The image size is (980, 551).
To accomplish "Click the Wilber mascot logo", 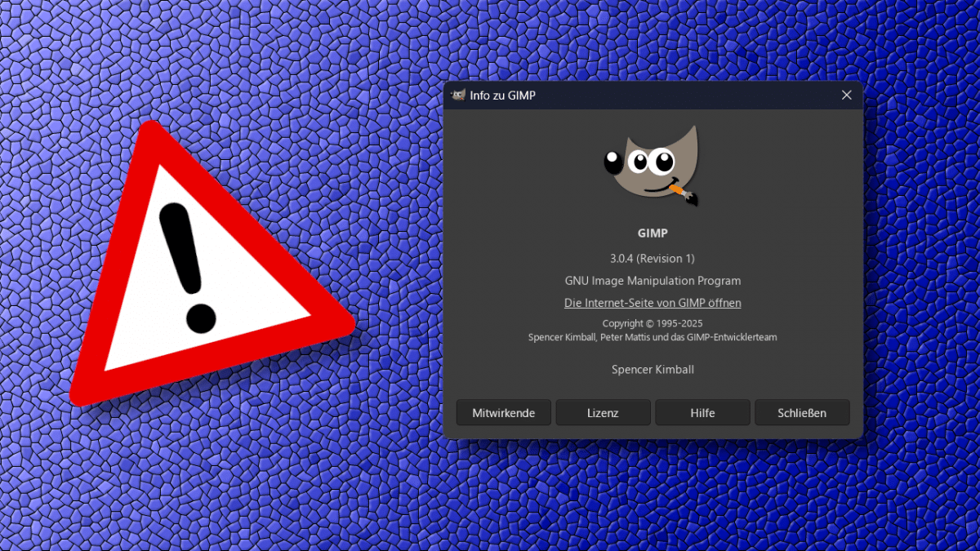I will 652,167.
